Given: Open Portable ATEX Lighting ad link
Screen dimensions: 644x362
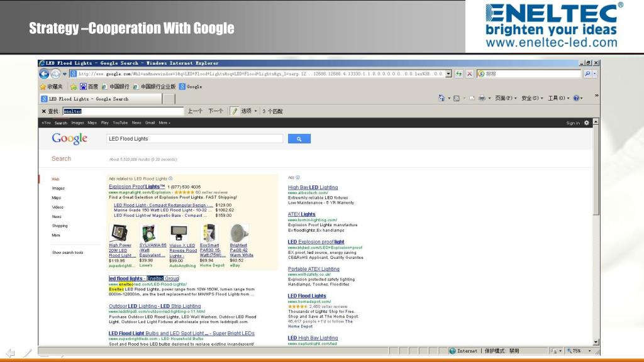Looking at the screenshot, I should pos(313,269).
